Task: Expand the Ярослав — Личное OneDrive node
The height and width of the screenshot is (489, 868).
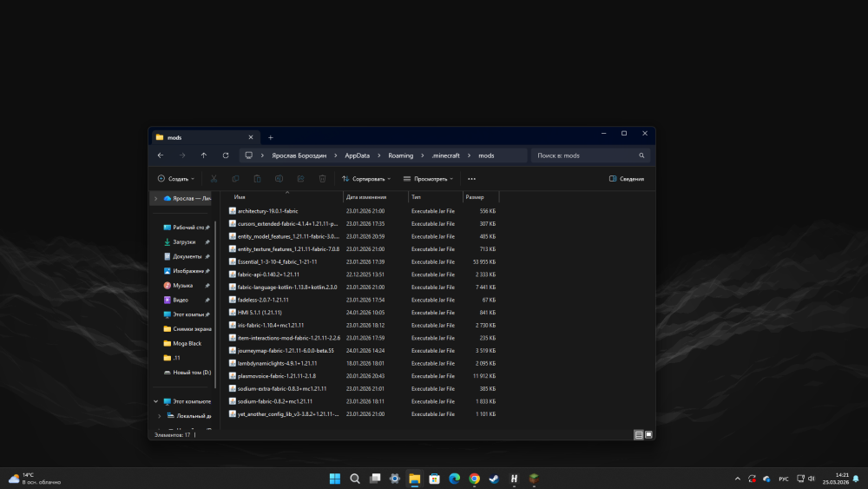Action: click(x=155, y=198)
